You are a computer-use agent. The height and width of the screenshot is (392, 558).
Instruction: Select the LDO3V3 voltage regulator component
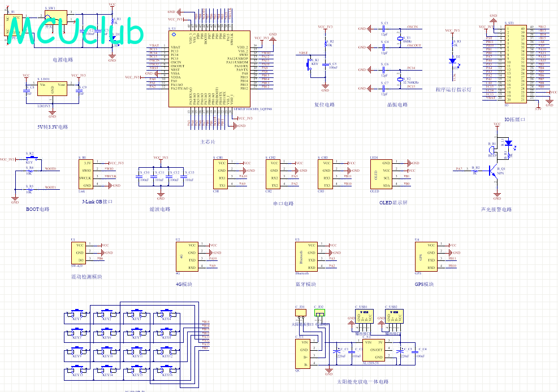(53, 89)
